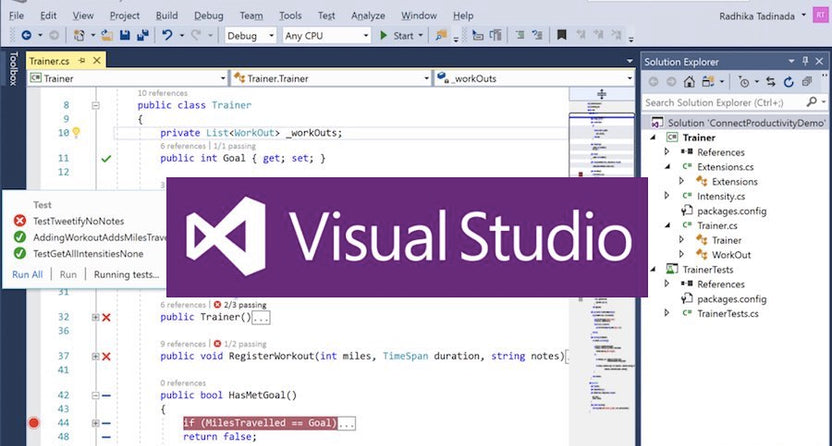
Task: Click the Search Solution Explorer input field
Action: (724, 102)
